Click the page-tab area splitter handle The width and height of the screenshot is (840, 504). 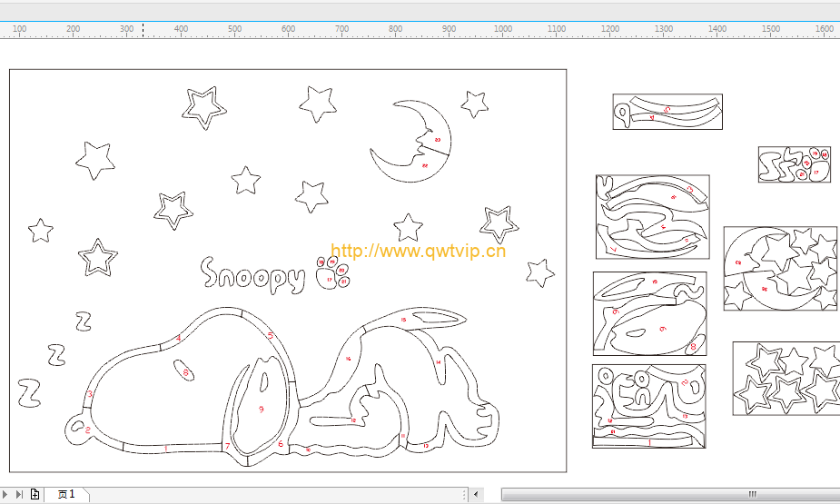(464, 494)
